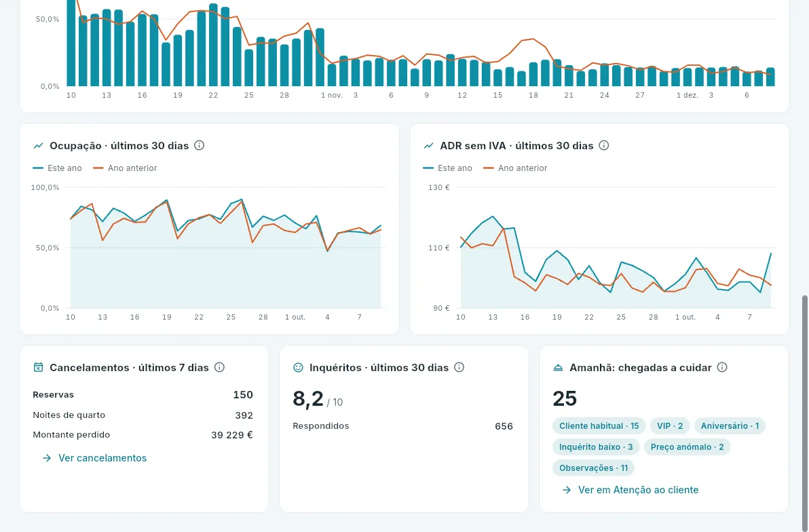
Task: Select the Inquérito baixo · 3 tag
Action: coord(596,447)
